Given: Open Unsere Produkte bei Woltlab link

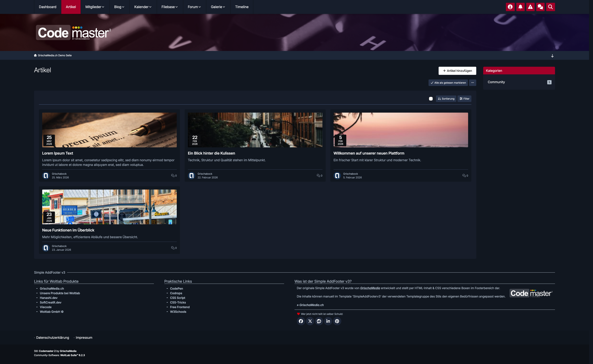Looking at the screenshot, I should click(60, 293).
